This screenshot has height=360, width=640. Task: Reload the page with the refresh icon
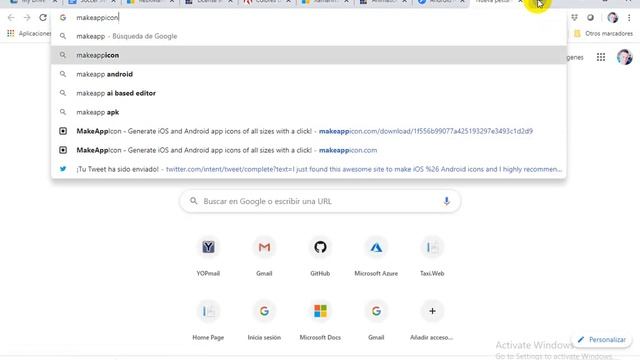click(x=43, y=18)
